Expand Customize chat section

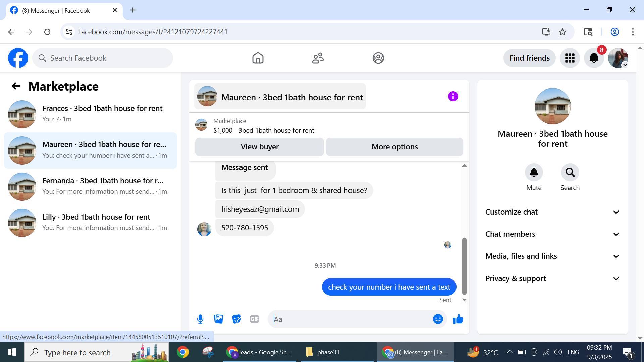click(x=552, y=212)
